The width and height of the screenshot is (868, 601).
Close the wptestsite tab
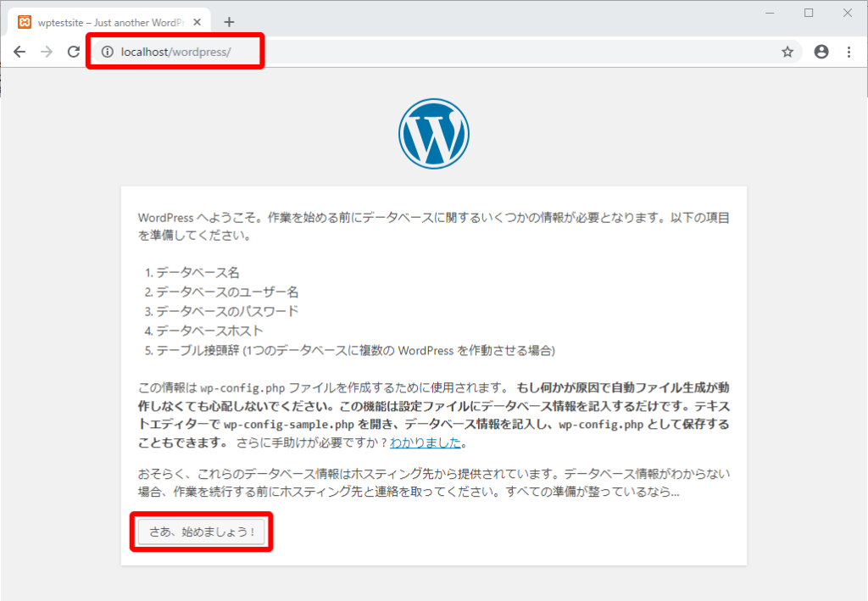198,20
